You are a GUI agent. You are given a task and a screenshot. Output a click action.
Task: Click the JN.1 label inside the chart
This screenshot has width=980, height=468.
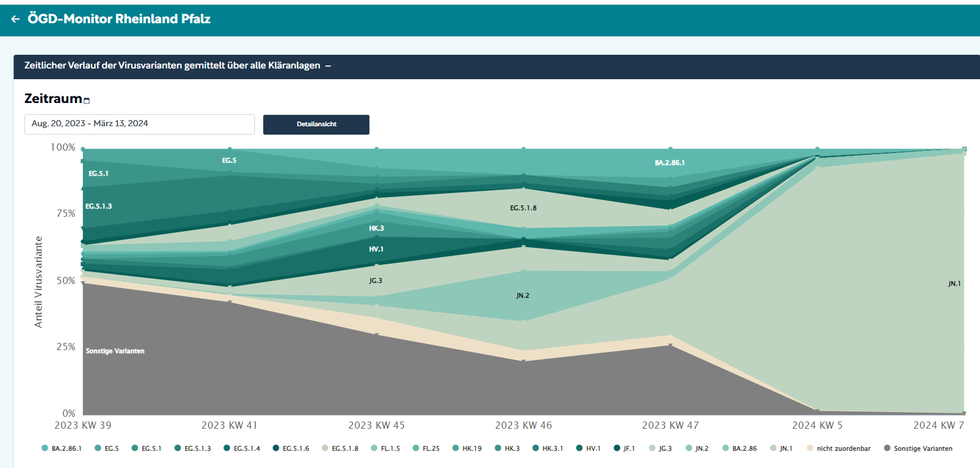click(x=954, y=283)
